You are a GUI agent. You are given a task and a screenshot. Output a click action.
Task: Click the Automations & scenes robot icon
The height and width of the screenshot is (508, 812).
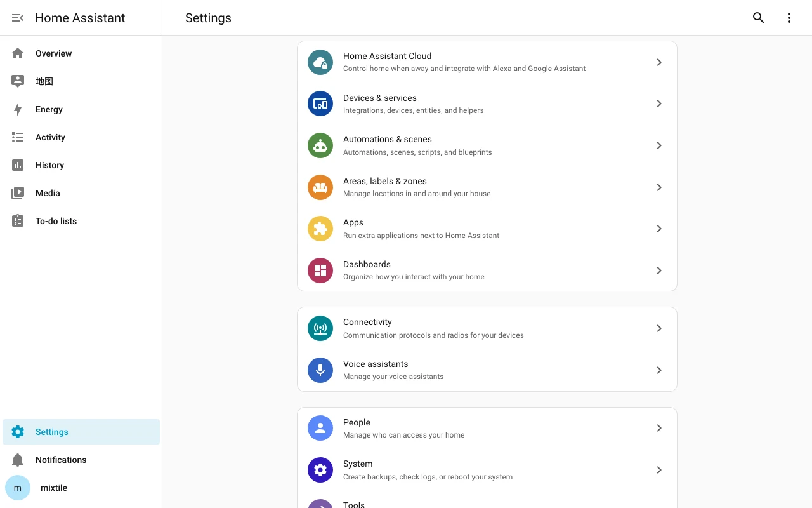click(320, 145)
